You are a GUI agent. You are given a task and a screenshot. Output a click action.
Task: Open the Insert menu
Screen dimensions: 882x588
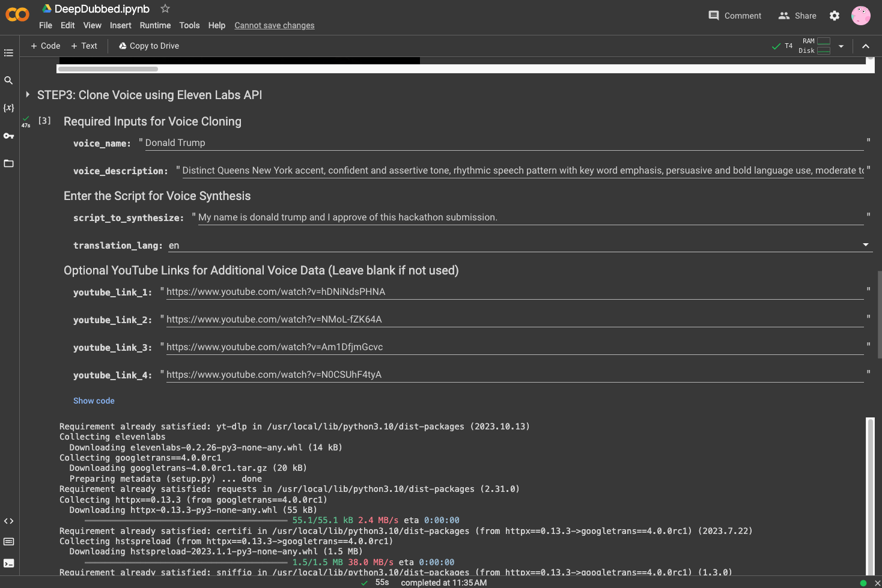(x=120, y=25)
